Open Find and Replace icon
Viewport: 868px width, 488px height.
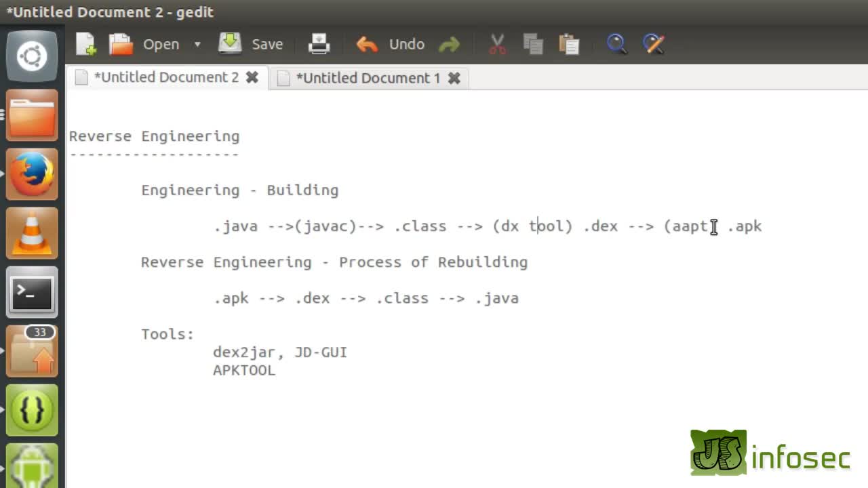tap(653, 44)
